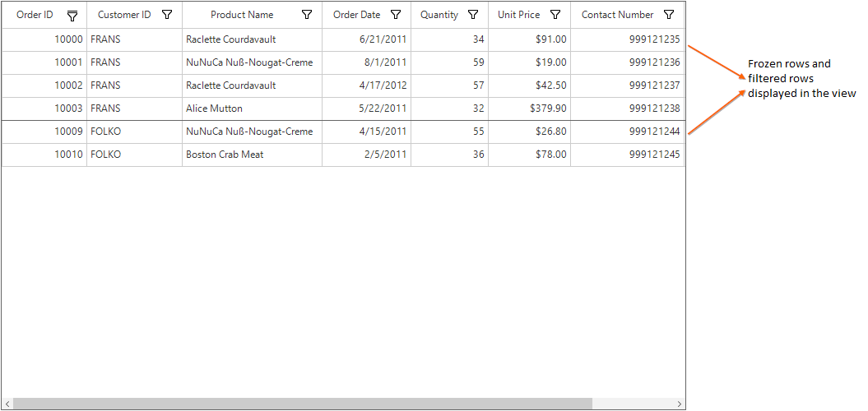Sort by the Quantity header
This screenshot has width=868, height=411.
click(439, 15)
